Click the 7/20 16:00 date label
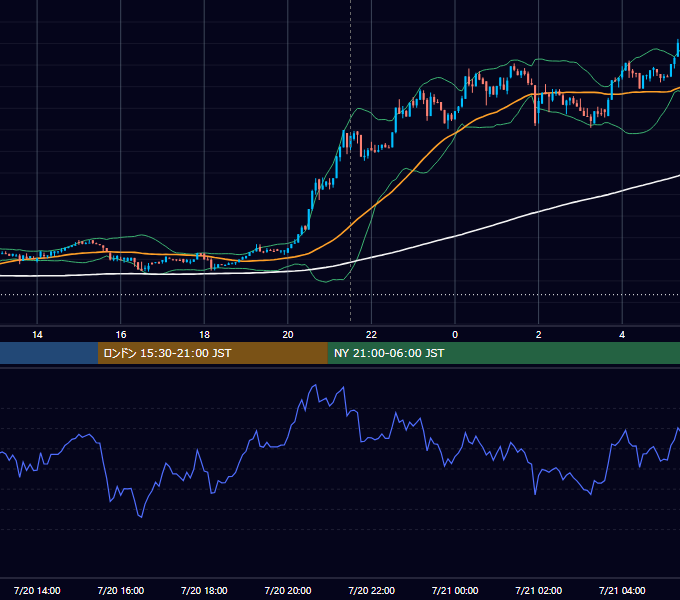The height and width of the screenshot is (600, 680). point(121,590)
